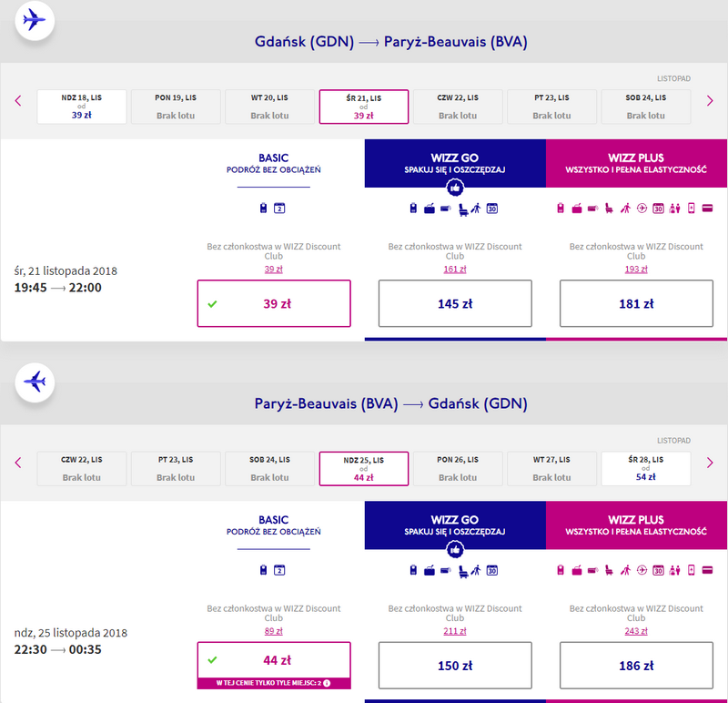Viewport: 728px width, 703px height.
Task: Click return flight time 22:30 → 00:35
Action: 57,649
